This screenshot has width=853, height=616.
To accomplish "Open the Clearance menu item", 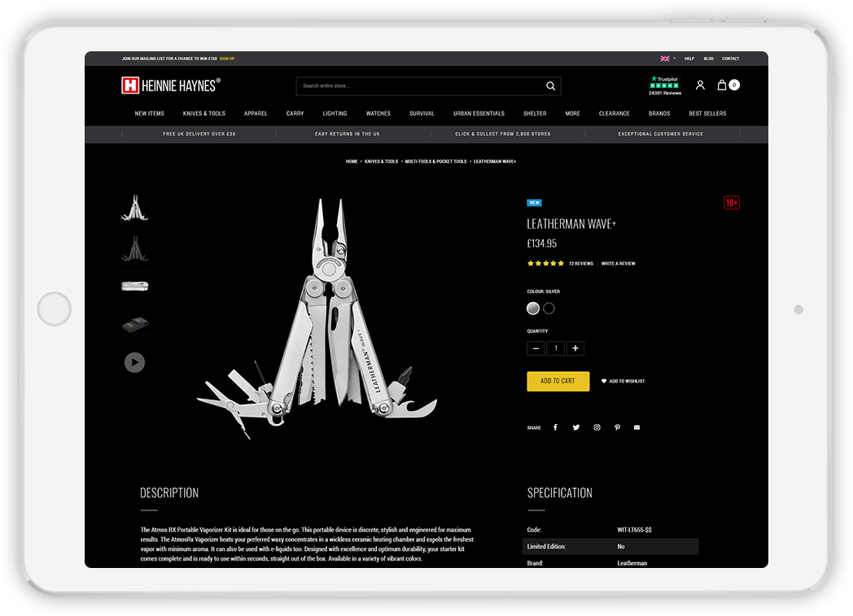I will pyautogui.click(x=615, y=114).
